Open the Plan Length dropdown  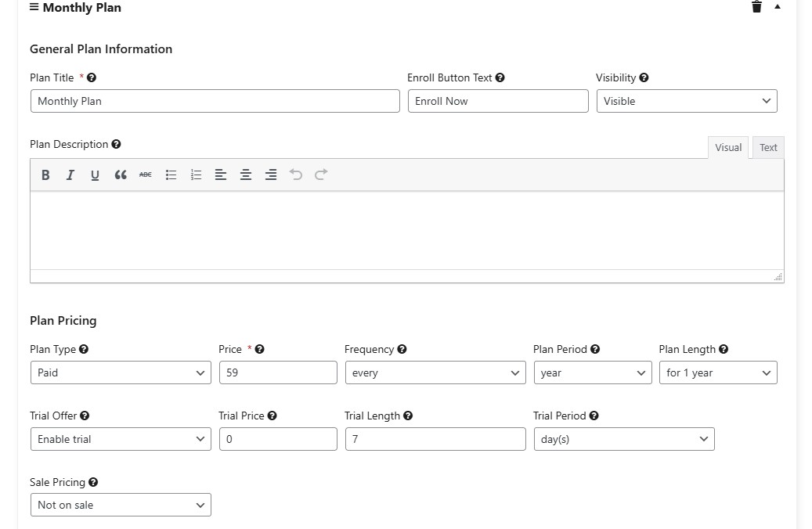coord(718,372)
